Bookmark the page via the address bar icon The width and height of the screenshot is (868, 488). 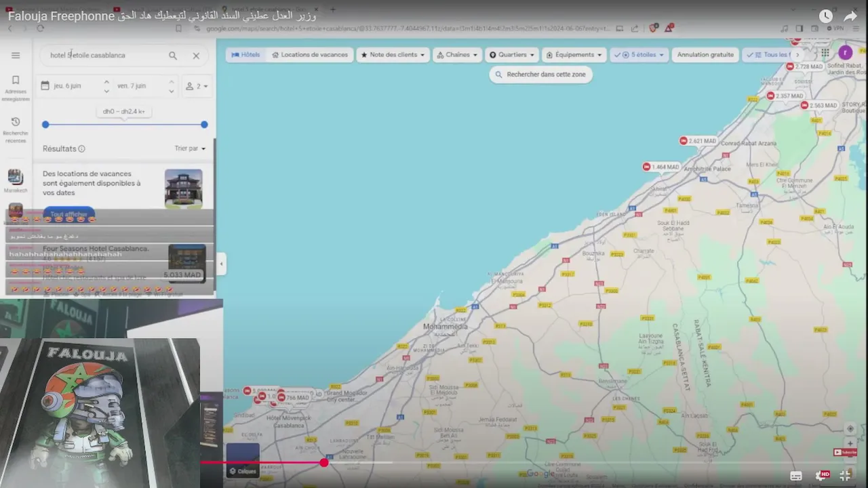[x=178, y=28]
